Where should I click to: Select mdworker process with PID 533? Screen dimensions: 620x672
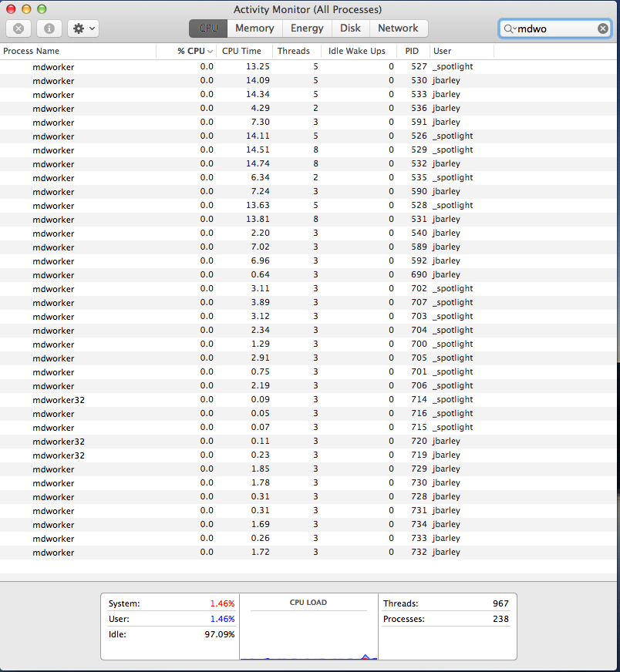[308, 94]
